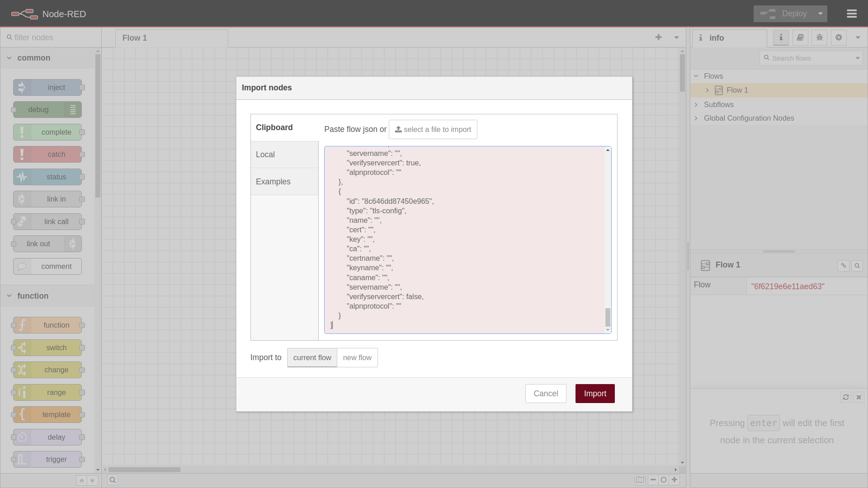Select Flow 1 in the info tree
Viewport: 868px width, 488px height.
tap(779, 90)
